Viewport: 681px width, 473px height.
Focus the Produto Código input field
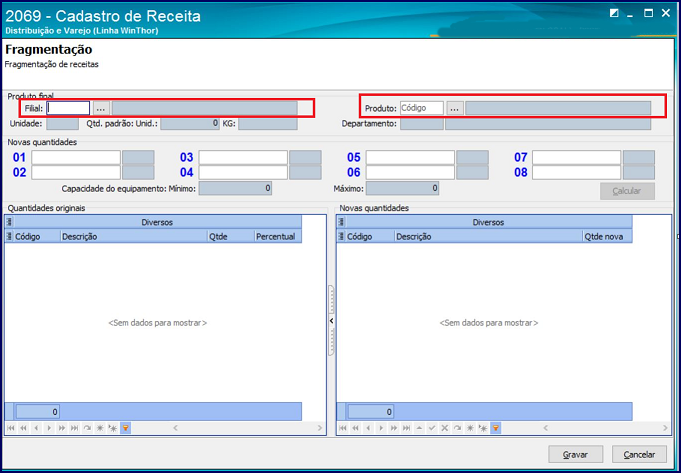[422, 108]
